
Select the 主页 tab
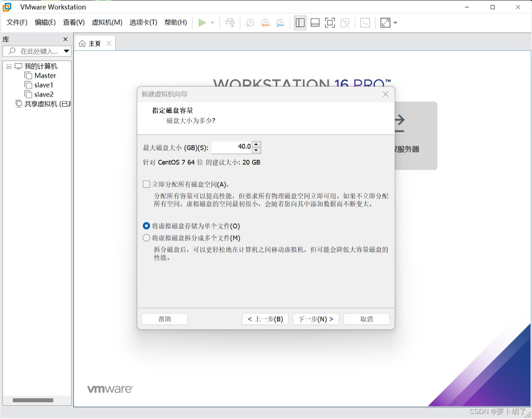[95, 43]
